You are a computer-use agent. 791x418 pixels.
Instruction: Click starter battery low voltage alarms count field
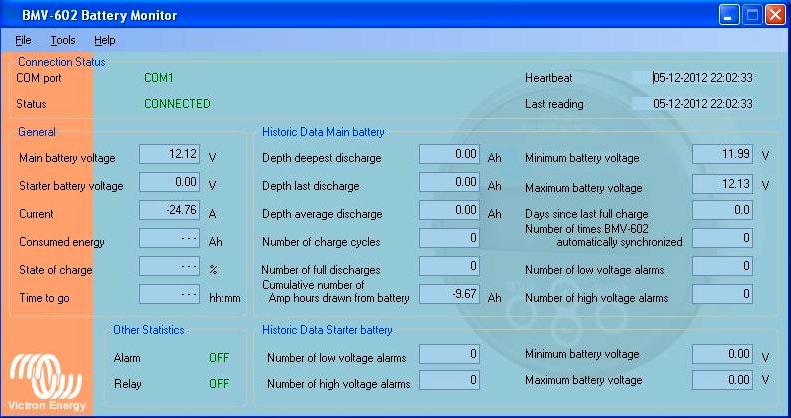[x=449, y=354]
